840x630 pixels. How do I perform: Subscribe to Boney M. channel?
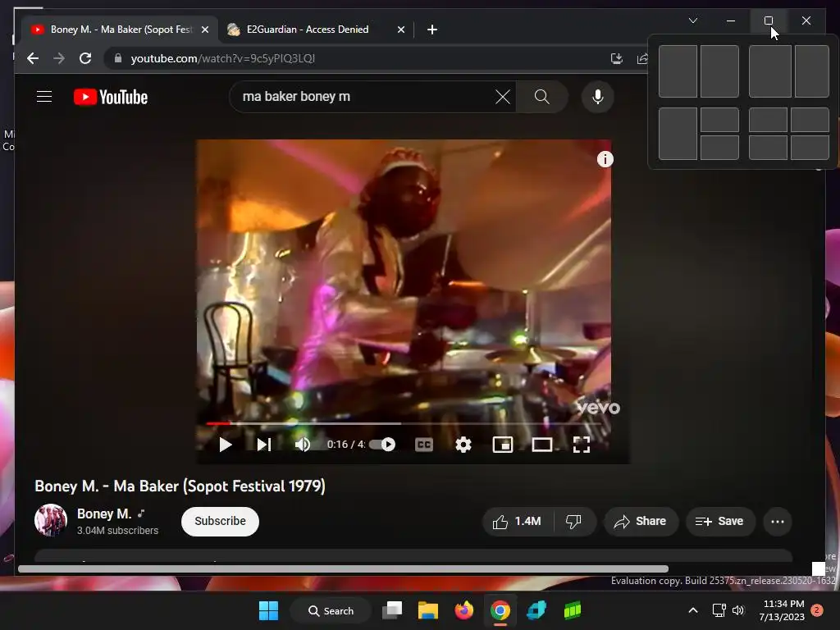click(220, 521)
